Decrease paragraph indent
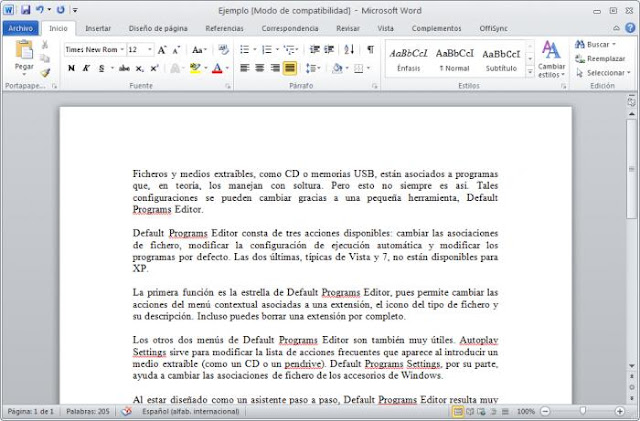 [x=314, y=50]
